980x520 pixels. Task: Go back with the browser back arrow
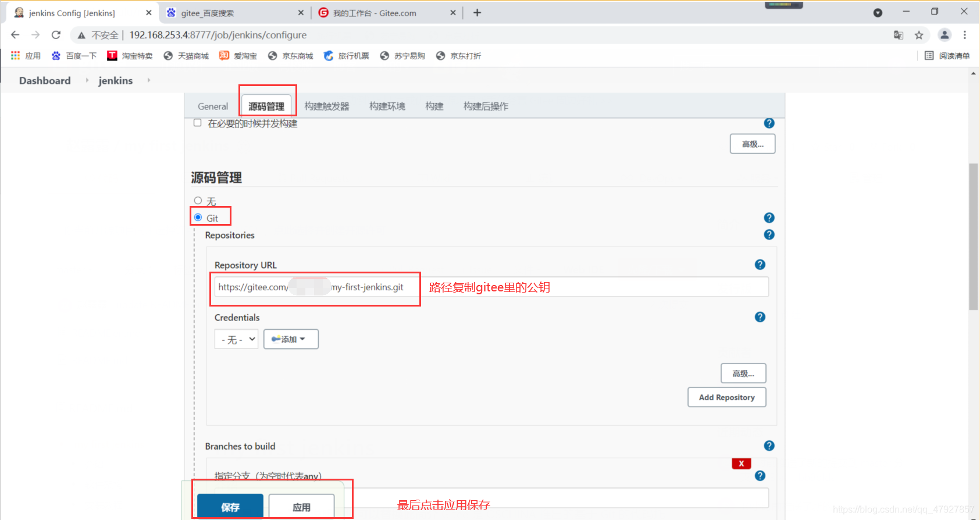coord(15,35)
